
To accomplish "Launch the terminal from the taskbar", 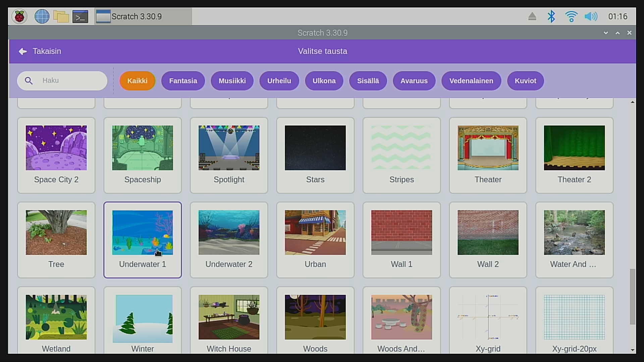I will pyautogui.click(x=80, y=16).
